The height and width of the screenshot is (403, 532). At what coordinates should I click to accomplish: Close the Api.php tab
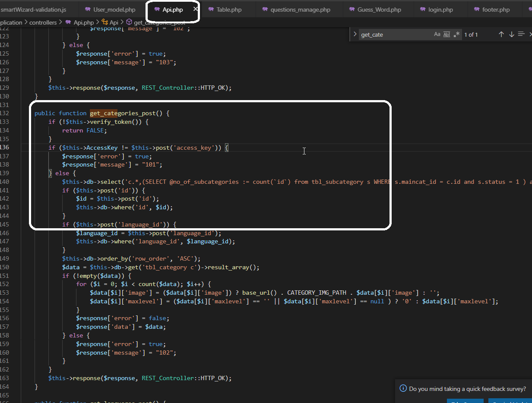(x=196, y=9)
